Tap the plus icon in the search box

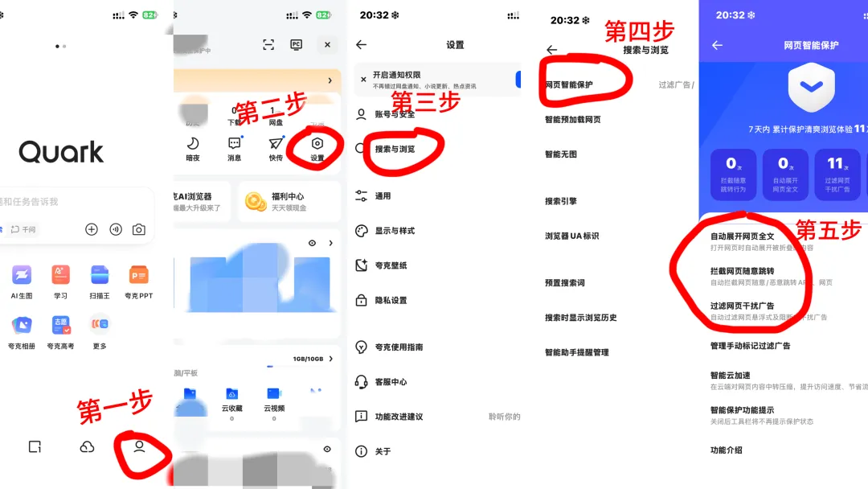(x=92, y=229)
